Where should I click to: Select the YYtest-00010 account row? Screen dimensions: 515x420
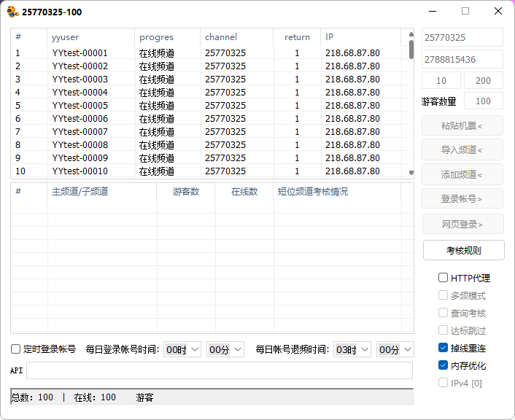(80, 171)
